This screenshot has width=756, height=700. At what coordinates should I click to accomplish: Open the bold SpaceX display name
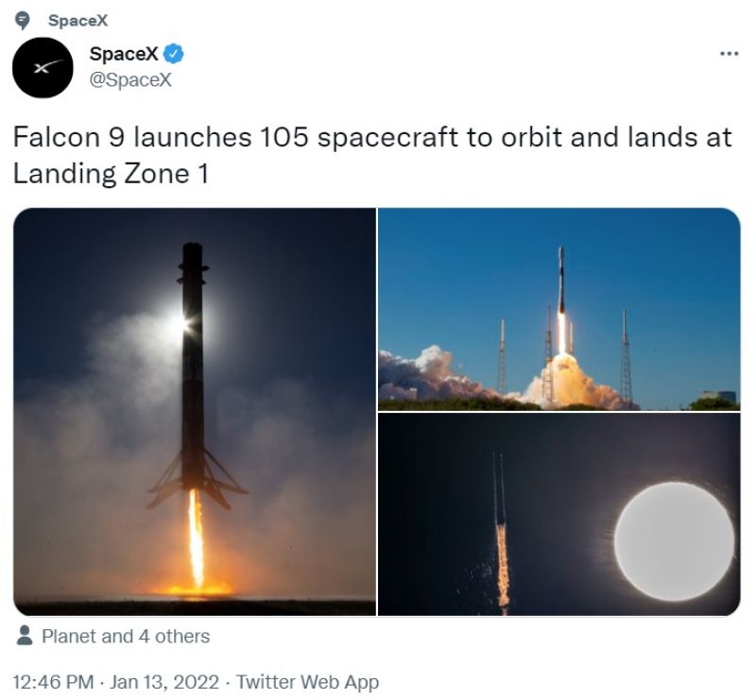pyautogui.click(x=122, y=56)
